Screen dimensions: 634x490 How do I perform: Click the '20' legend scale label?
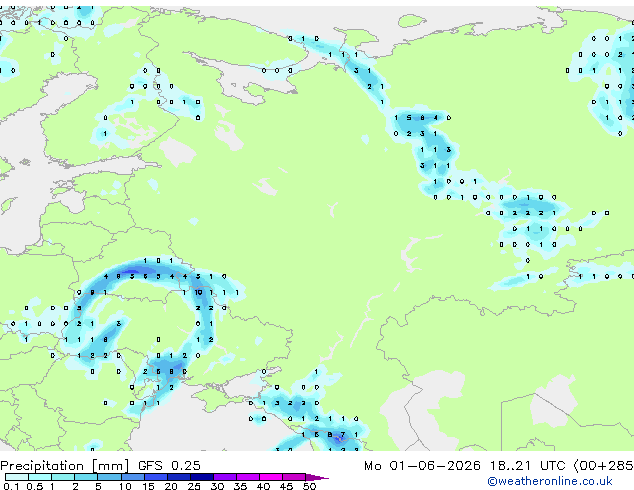[171, 486]
